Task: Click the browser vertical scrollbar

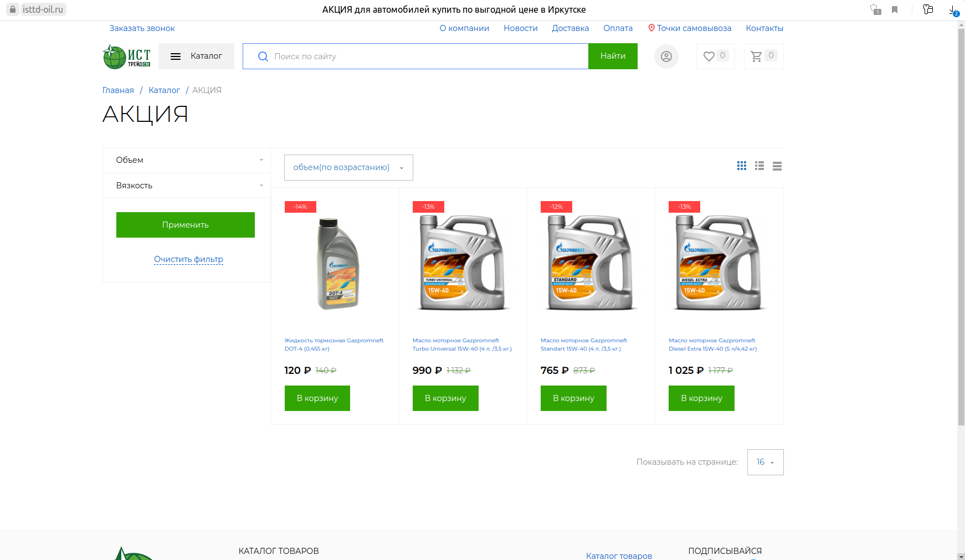Action: click(961, 227)
